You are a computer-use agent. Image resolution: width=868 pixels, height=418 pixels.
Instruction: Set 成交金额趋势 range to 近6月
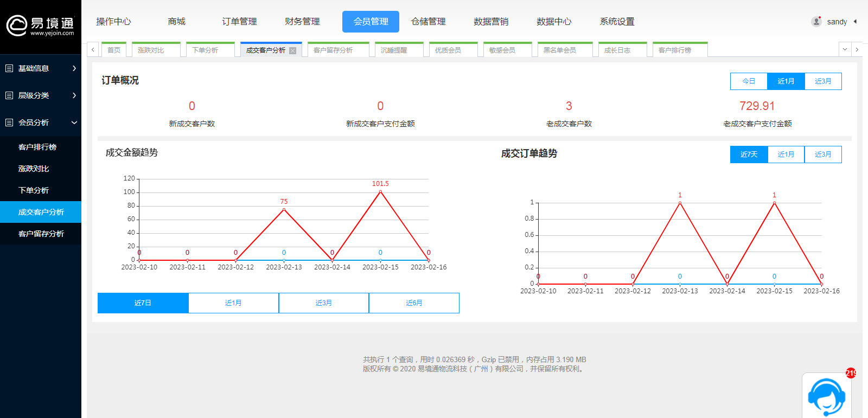tap(414, 303)
